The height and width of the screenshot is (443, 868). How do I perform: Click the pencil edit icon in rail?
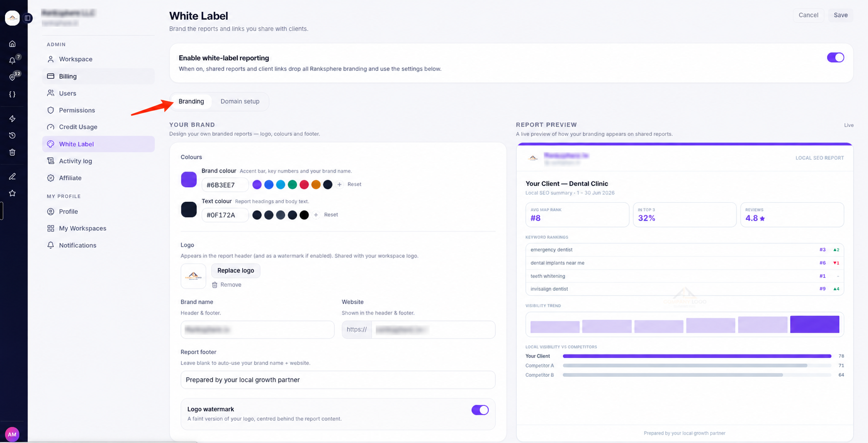pos(12,177)
